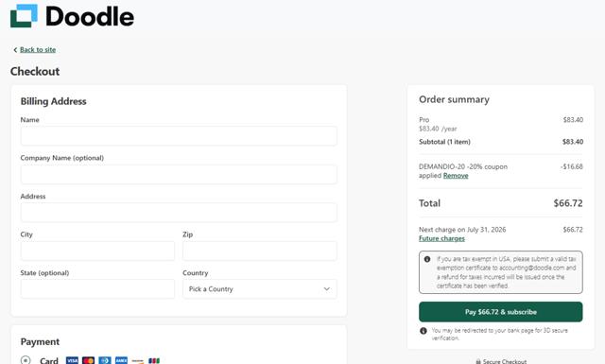
Task: Open the Future charges link
Action: (x=441, y=238)
